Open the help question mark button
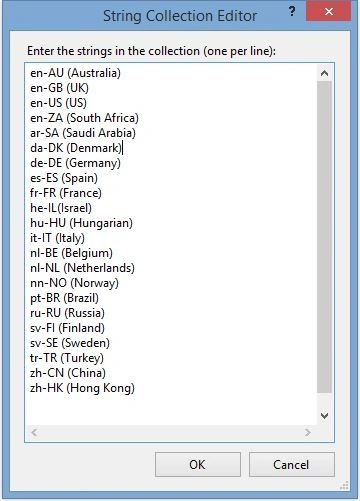This screenshot has height=501, width=360. 292,11
